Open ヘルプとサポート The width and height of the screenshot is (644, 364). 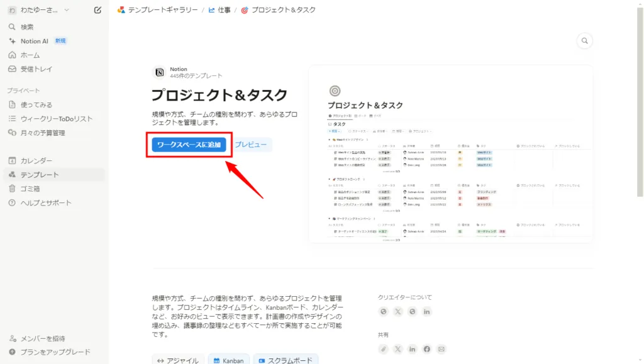click(x=54, y=202)
